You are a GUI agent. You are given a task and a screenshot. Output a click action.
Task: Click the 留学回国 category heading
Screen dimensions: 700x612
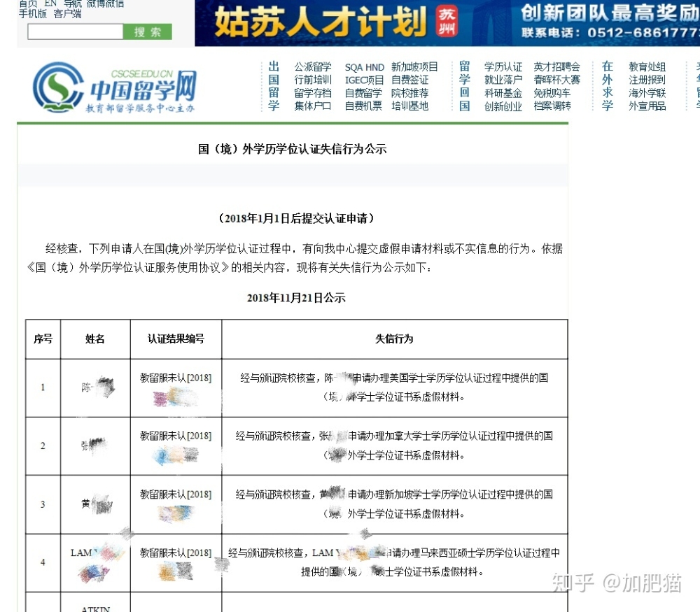pyautogui.click(x=464, y=86)
